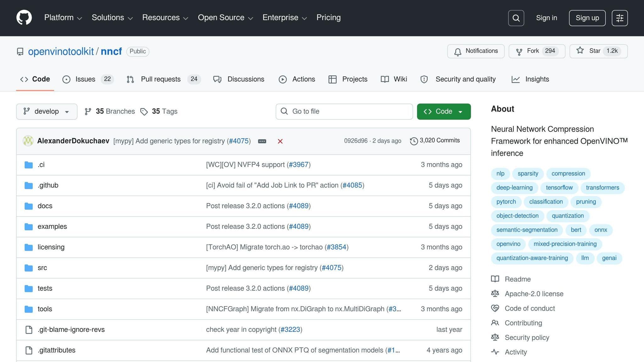Open AlexanderDokuchaev's avatar

point(28,141)
